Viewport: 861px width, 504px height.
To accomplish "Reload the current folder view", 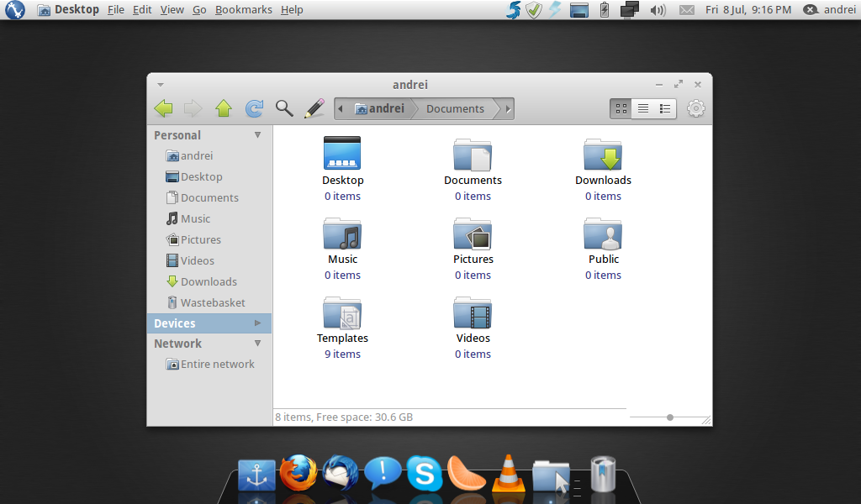I will coord(254,108).
